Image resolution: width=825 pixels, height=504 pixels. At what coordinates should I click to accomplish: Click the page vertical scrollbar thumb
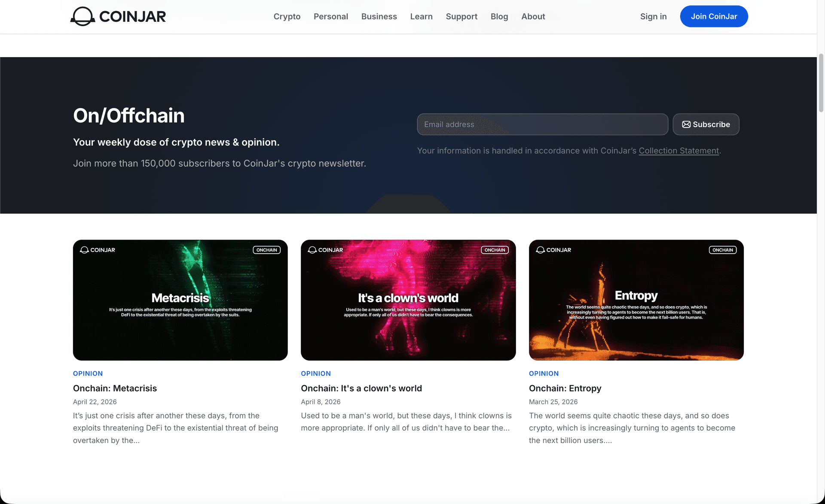click(x=821, y=83)
